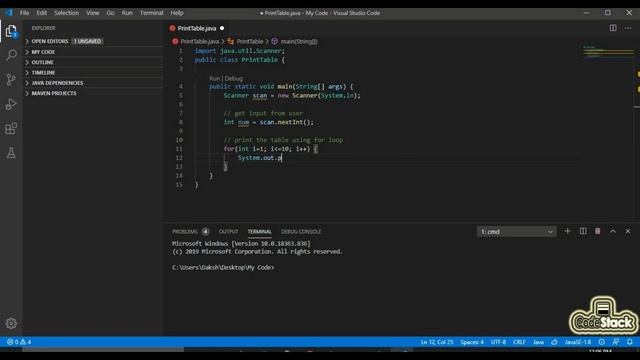Image resolution: width=640 pixels, height=360 pixels.
Task: Click the terminal prompt line
Action: (223, 267)
